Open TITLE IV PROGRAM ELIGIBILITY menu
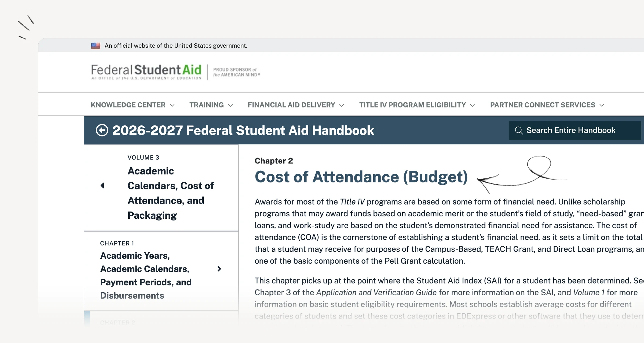 (x=412, y=105)
